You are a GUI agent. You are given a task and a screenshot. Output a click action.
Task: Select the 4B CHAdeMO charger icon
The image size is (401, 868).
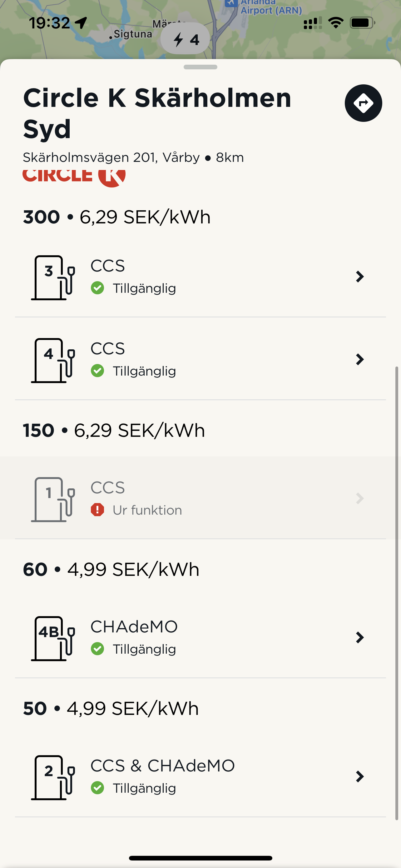pyautogui.click(x=53, y=638)
